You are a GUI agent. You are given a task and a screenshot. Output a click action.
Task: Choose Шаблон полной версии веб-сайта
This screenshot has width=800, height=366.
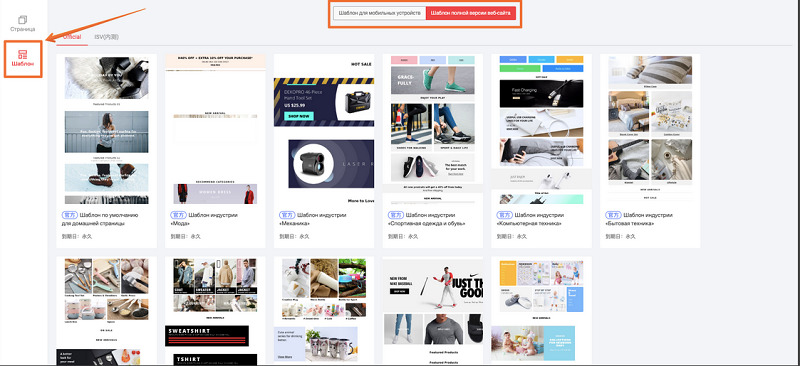pyautogui.click(x=470, y=13)
